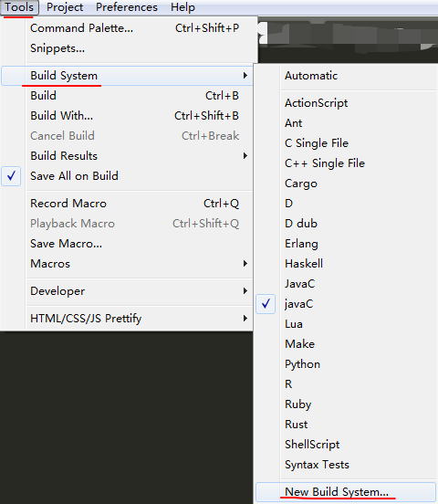Select Snippets... menu entry

point(127,48)
